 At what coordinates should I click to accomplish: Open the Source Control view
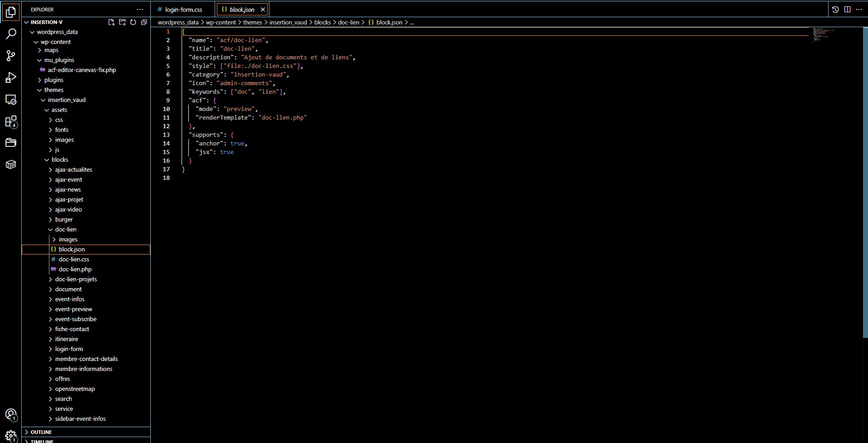[11, 56]
